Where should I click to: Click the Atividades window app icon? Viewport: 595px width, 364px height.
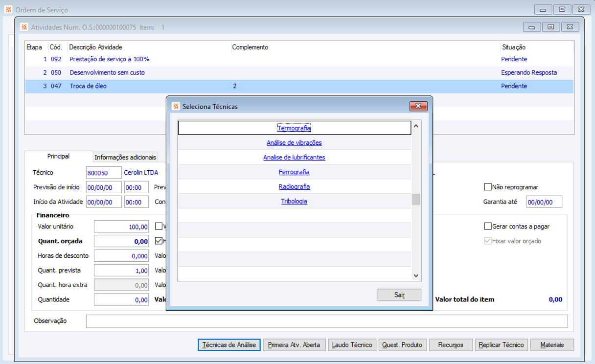click(24, 27)
